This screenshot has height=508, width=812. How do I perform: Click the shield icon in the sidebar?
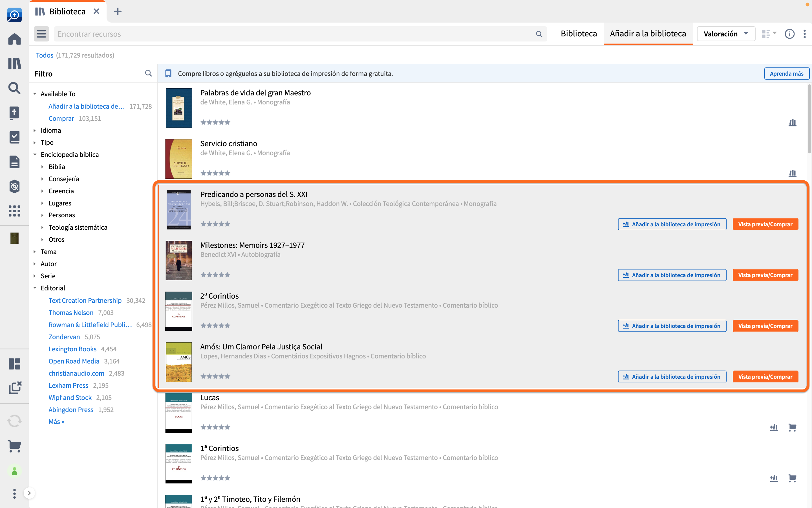click(14, 186)
